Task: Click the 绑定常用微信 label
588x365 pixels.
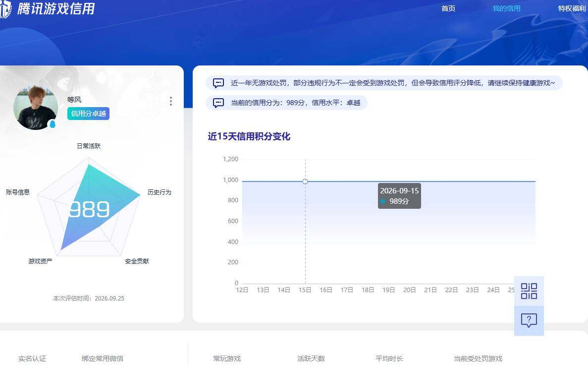Action: tap(103, 359)
